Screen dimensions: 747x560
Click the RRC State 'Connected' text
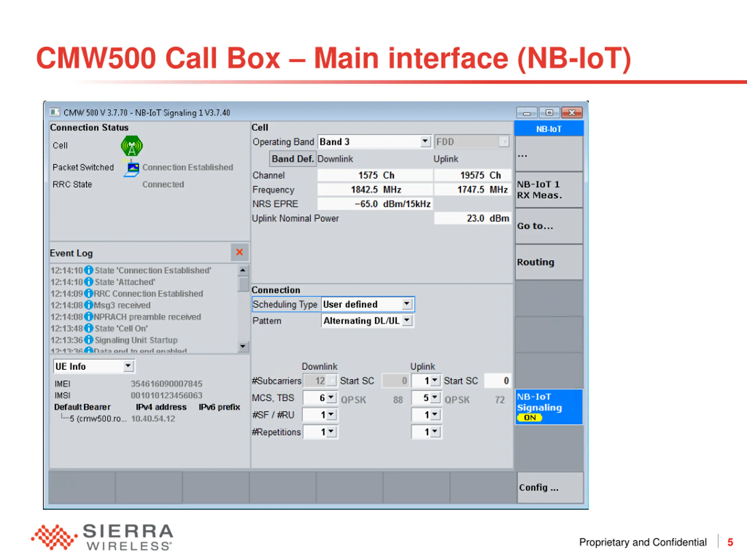[x=163, y=184]
